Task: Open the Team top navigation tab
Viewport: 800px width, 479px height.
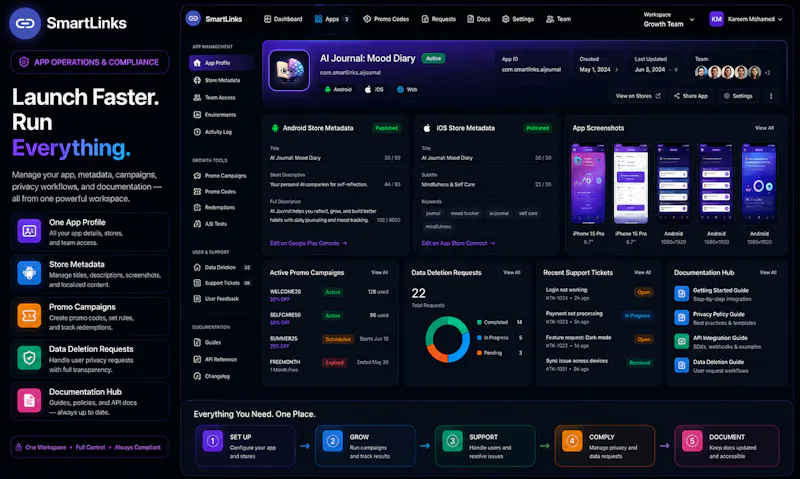Action: (559, 19)
